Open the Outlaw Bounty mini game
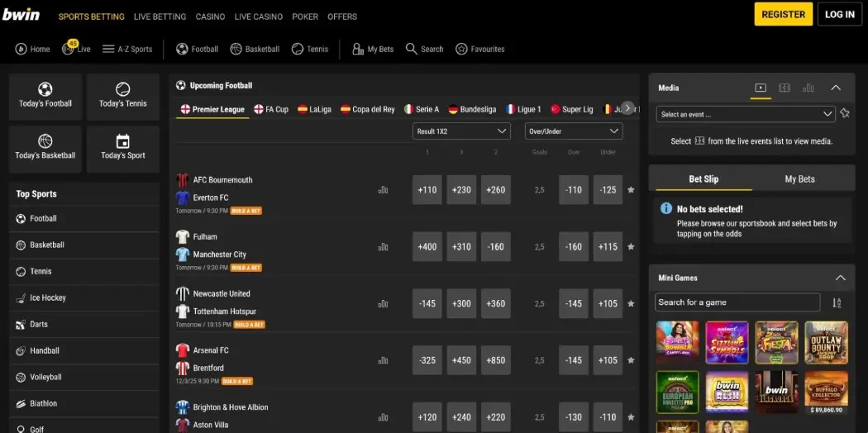868x433 pixels. pos(826,342)
